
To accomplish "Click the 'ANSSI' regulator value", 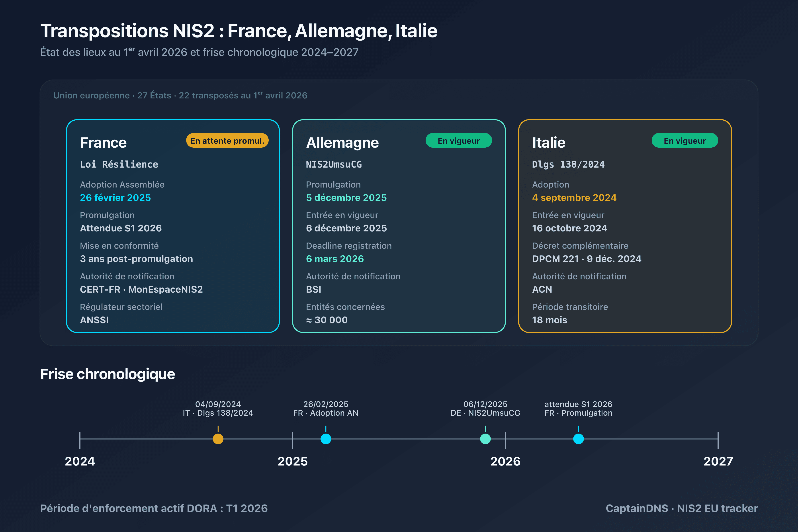I will pos(94,320).
